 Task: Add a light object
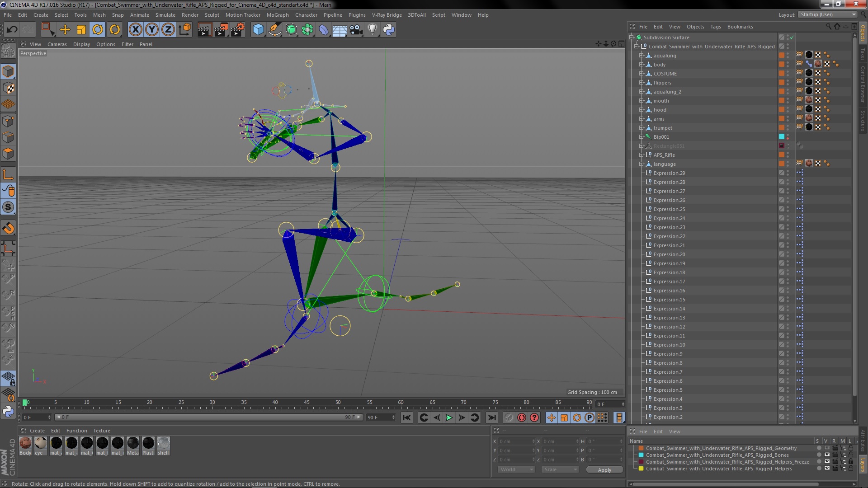tap(372, 30)
